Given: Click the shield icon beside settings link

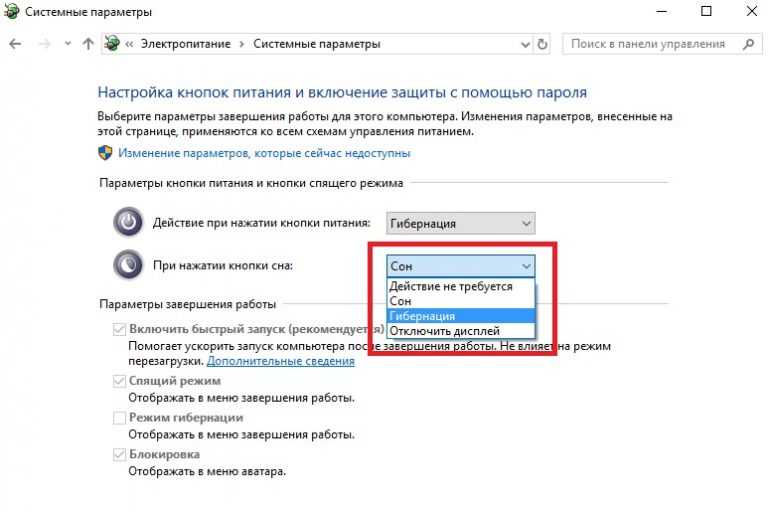Looking at the screenshot, I should pyautogui.click(x=105, y=153).
